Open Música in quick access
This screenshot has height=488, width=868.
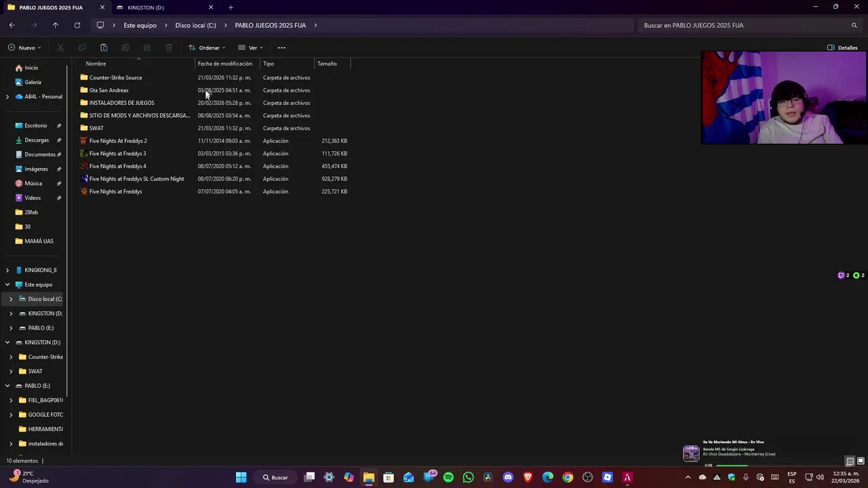[33, 183]
